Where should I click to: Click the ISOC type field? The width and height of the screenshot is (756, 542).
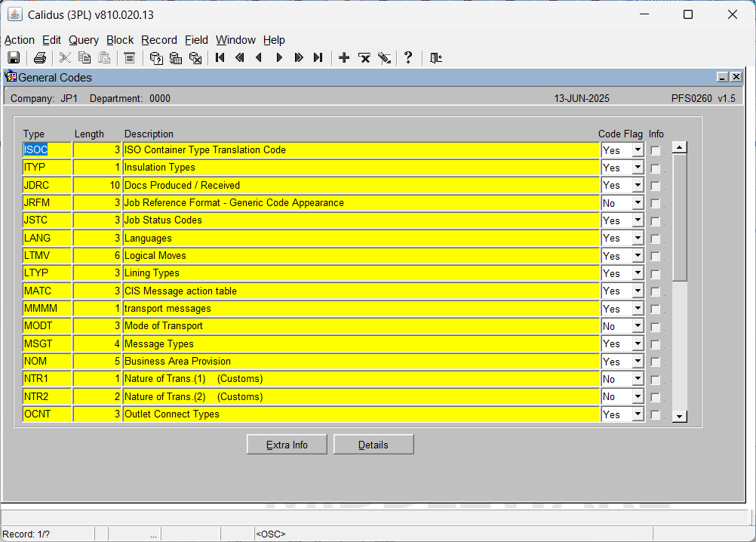[x=48, y=150]
